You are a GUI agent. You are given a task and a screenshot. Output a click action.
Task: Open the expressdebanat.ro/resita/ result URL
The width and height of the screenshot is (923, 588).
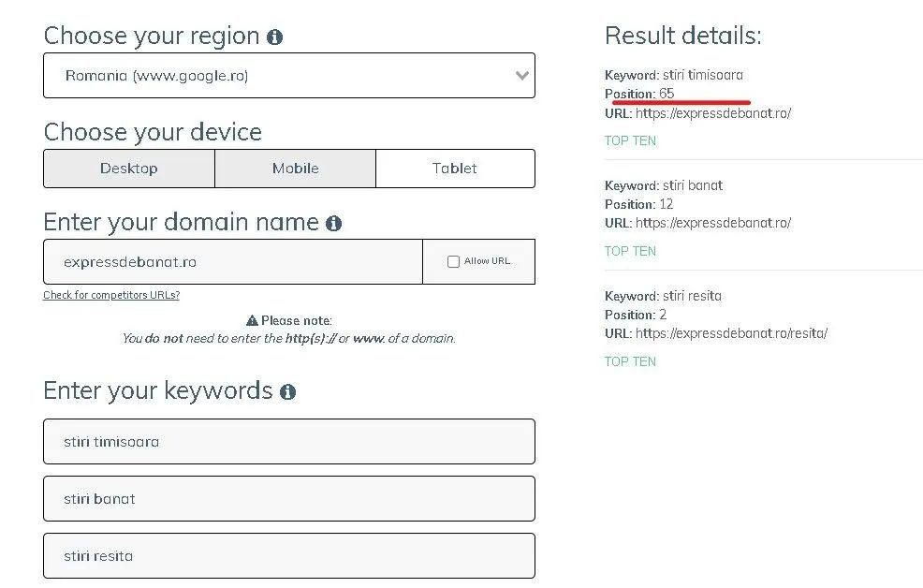pyautogui.click(x=731, y=333)
